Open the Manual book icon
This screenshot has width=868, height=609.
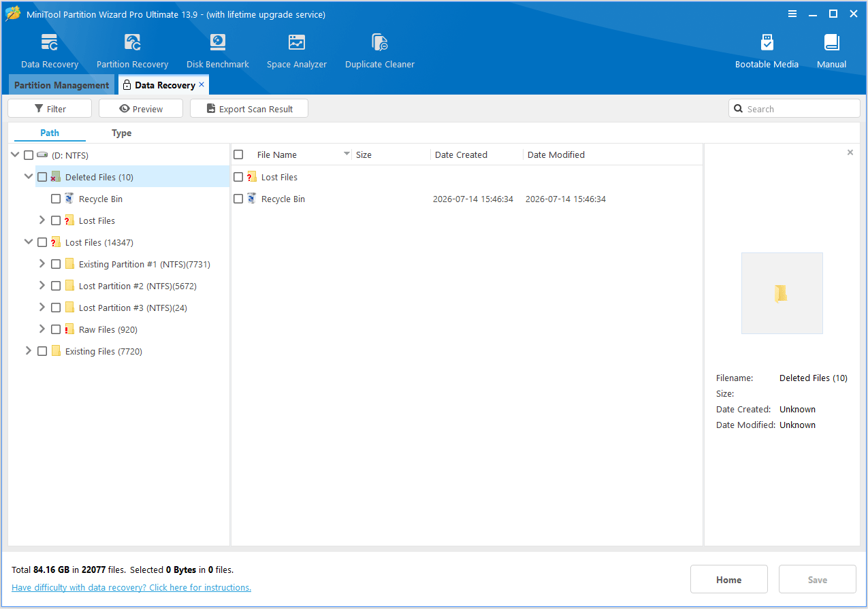pos(831,43)
